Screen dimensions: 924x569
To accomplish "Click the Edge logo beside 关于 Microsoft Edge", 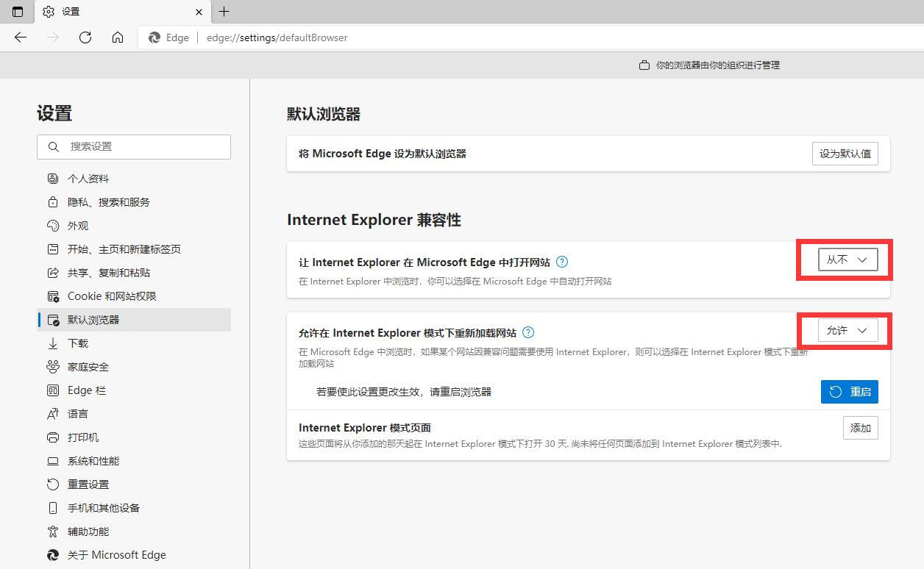I will pos(53,555).
